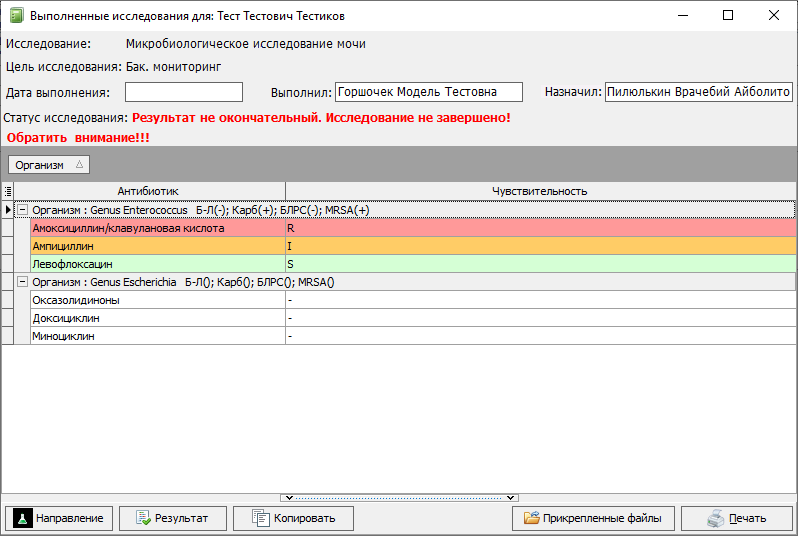The height and width of the screenshot is (536, 798).
Task: Select the Доксициклин row
Action: click(150, 318)
